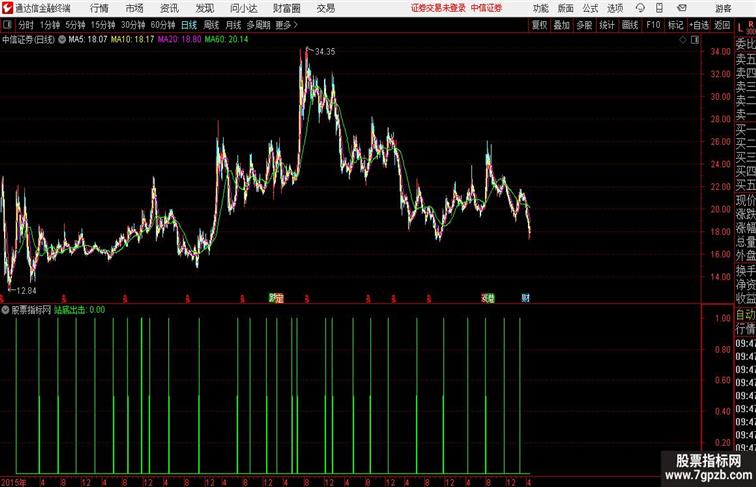Open the 财富圈 menu

(286, 8)
